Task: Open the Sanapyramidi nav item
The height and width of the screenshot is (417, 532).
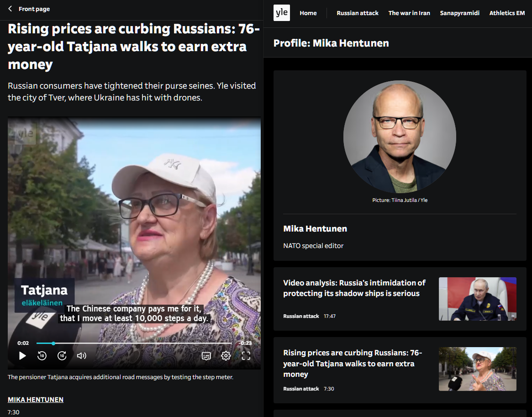Action: point(460,13)
